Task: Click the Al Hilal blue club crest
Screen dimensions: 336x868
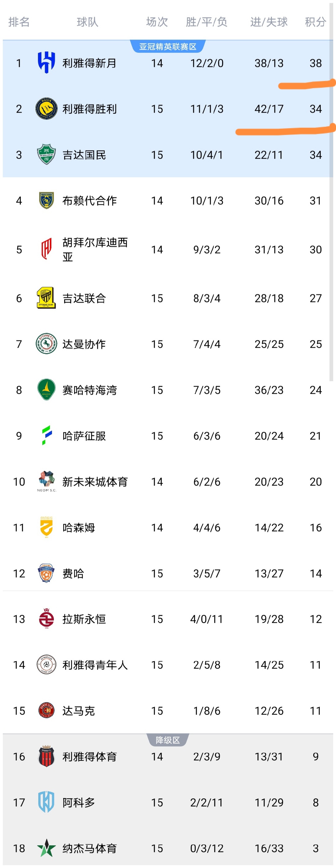Action: tap(46, 63)
